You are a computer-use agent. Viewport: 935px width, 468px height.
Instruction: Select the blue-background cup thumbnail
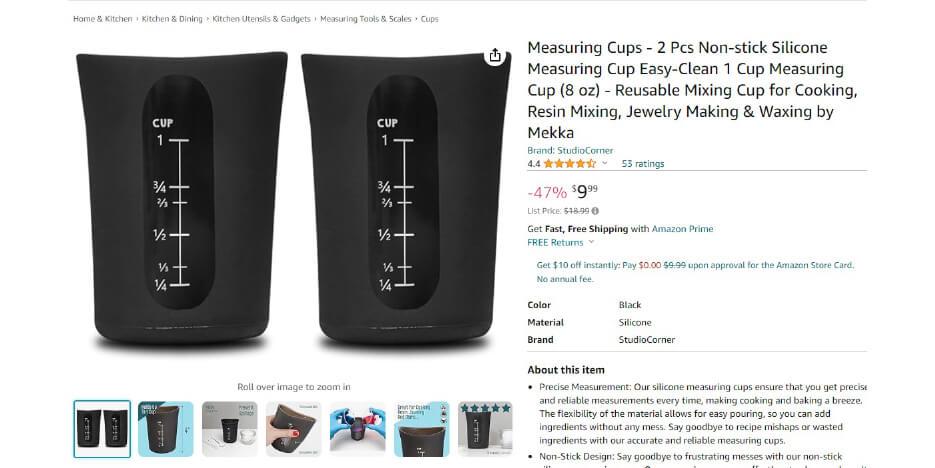tap(166, 429)
